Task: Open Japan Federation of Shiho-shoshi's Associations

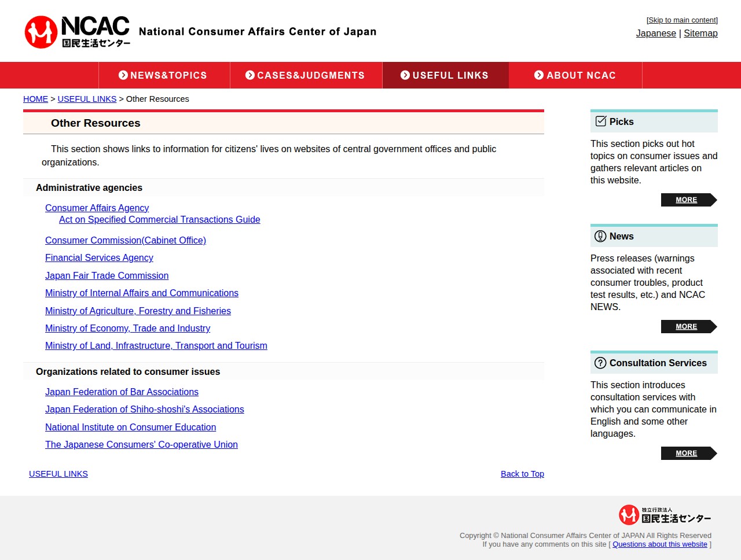Action: pyautogui.click(x=145, y=409)
